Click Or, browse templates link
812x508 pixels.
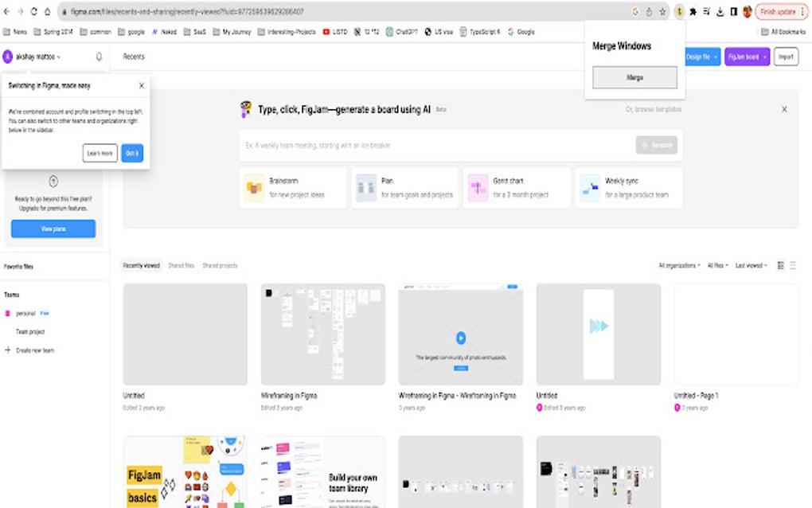coord(654,109)
